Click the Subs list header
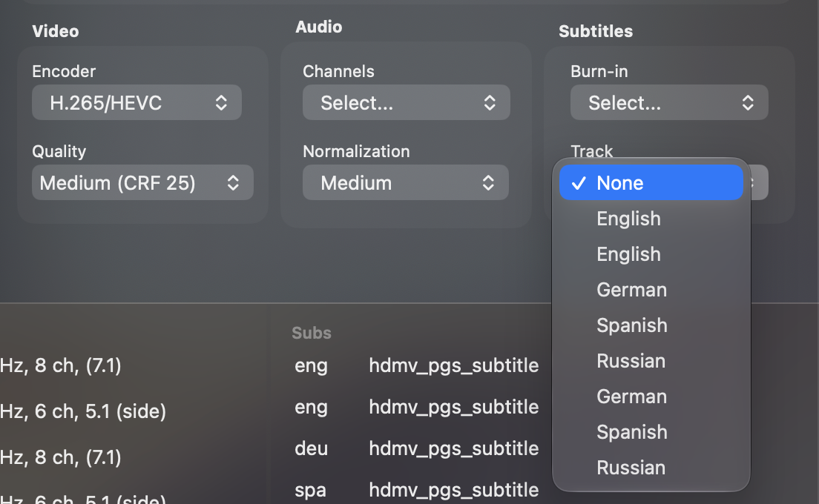This screenshot has width=819, height=504. (x=312, y=333)
